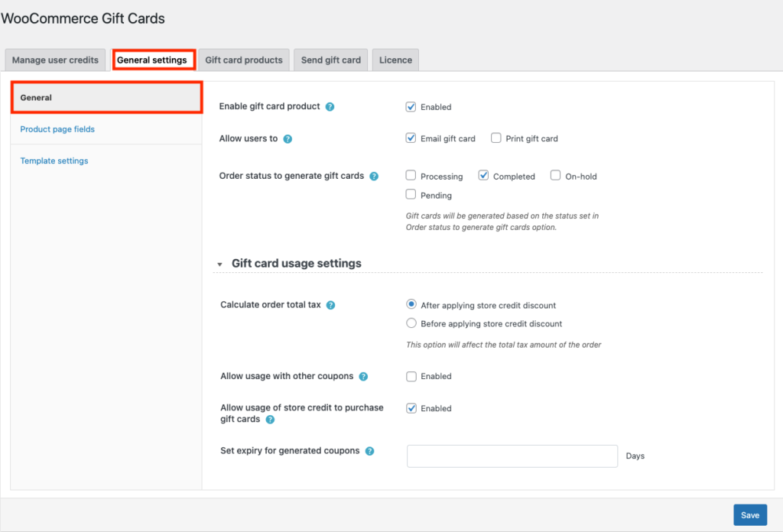The height and width of the screenshot is (532, 783).
Task: Click help icon beside Calculate order total tax
Action: (x=330, y=305)
